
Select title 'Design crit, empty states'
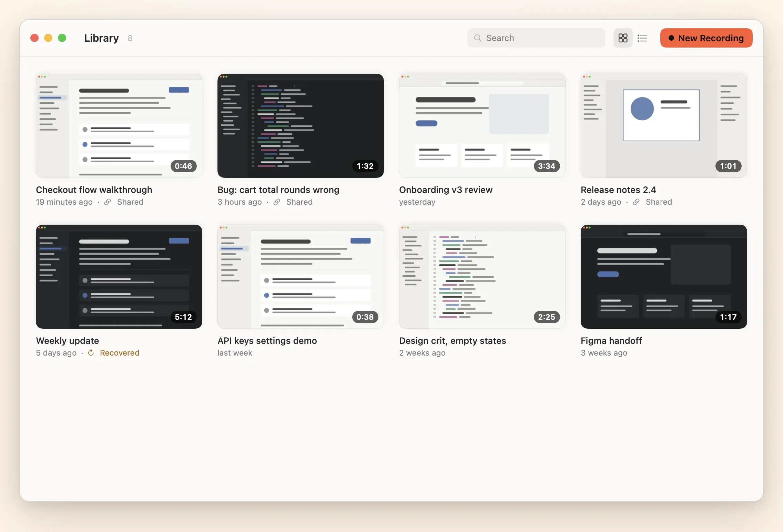pyautogui.click(x=452, y=341)
